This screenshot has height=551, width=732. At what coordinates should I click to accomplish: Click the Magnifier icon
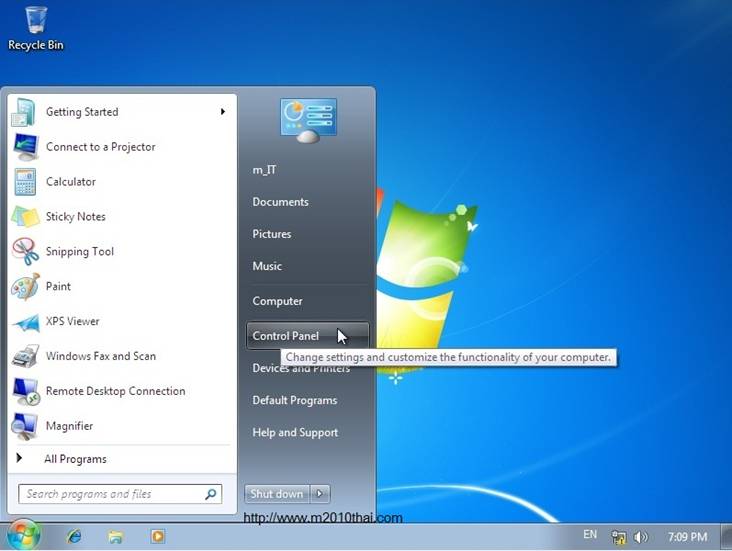click(x=25, y=426)
